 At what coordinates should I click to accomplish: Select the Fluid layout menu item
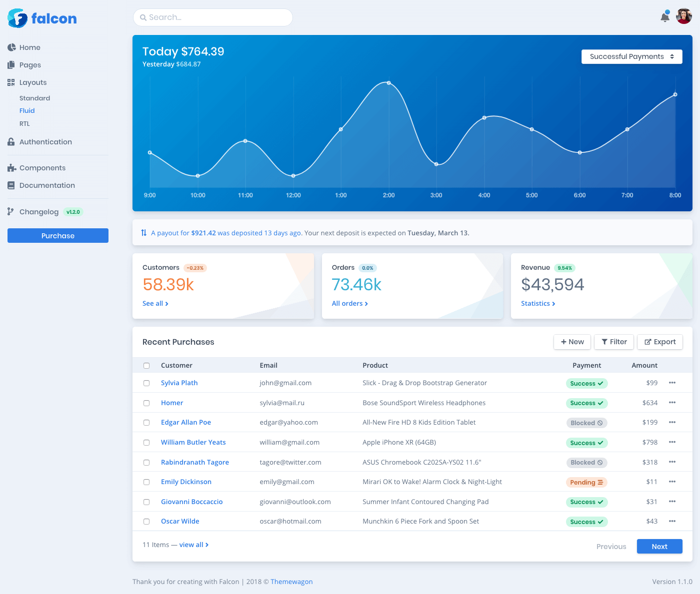click(27, 111)
